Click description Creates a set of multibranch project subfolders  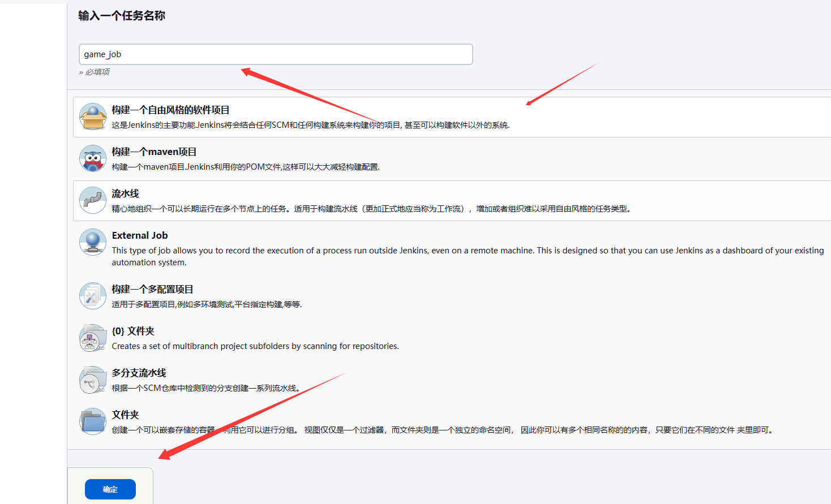click(x=255, y=346)
